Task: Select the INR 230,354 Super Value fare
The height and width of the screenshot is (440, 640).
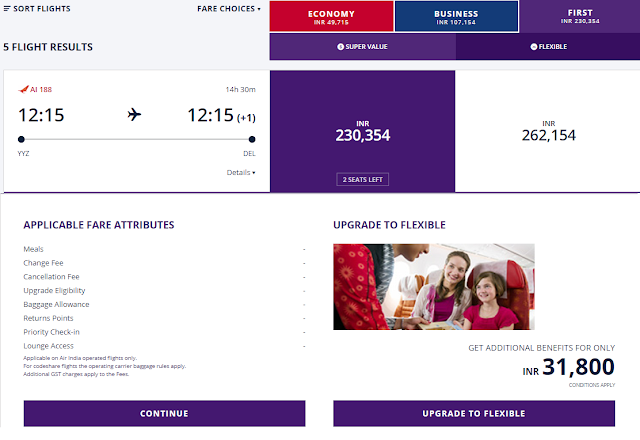Action: 362,131
